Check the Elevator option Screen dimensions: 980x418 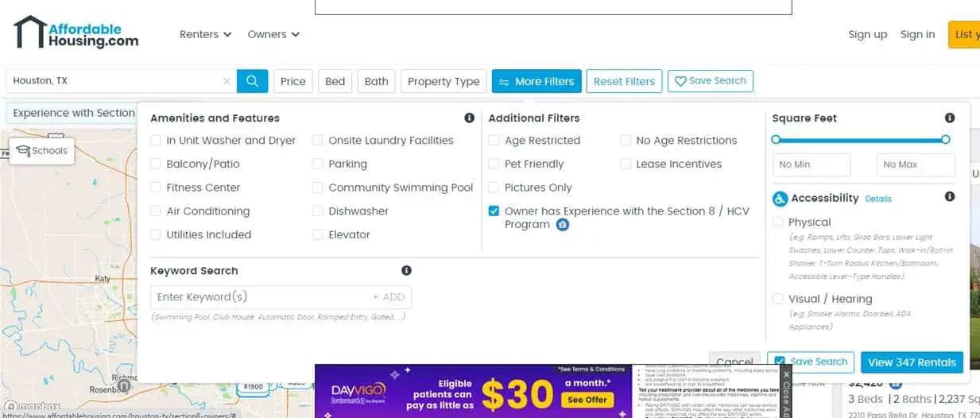[x=318, y=234]
